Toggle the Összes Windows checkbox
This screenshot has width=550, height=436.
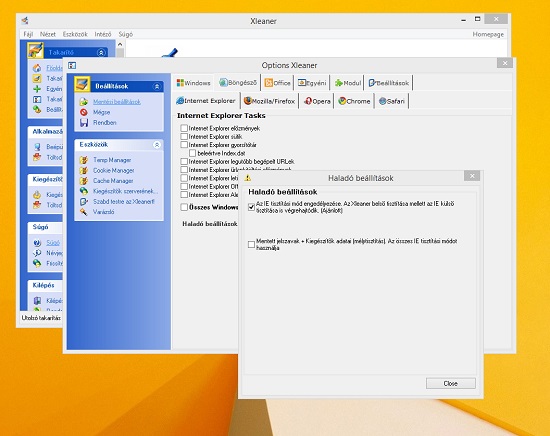pyautogui.click(x=184, y=207)
